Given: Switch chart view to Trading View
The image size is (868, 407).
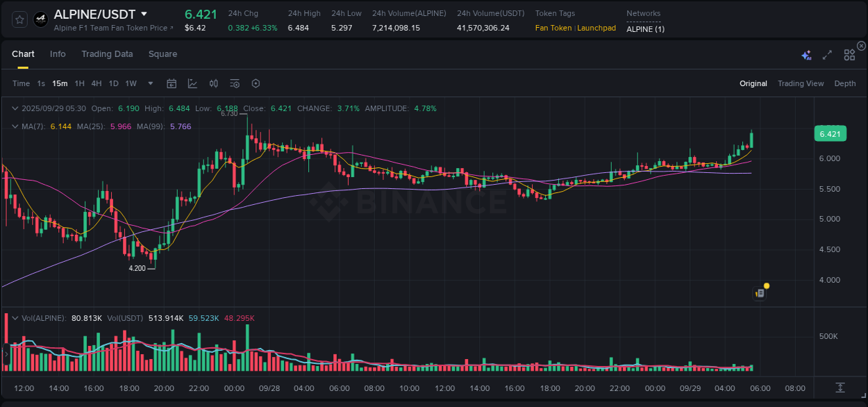Looking at the screenshot, I should [x=801, y=83].
